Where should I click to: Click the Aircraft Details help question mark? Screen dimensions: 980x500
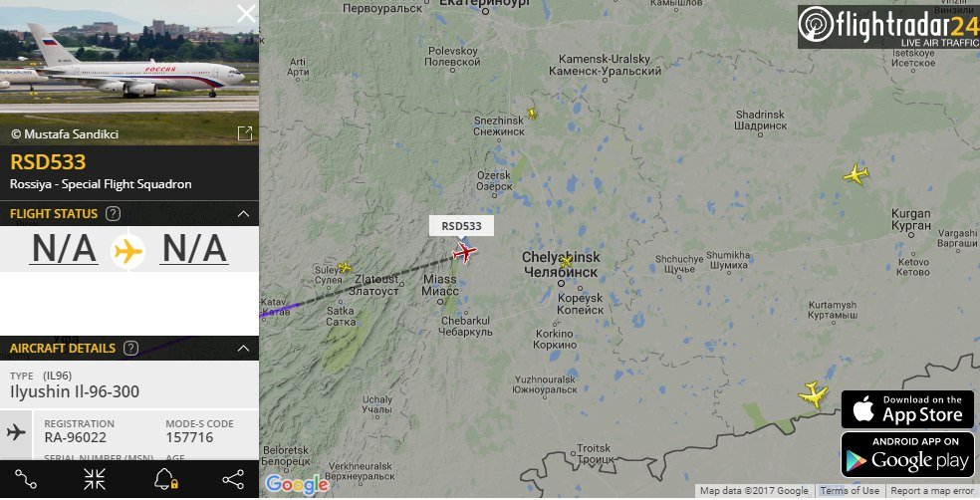[x=130, y=349]
